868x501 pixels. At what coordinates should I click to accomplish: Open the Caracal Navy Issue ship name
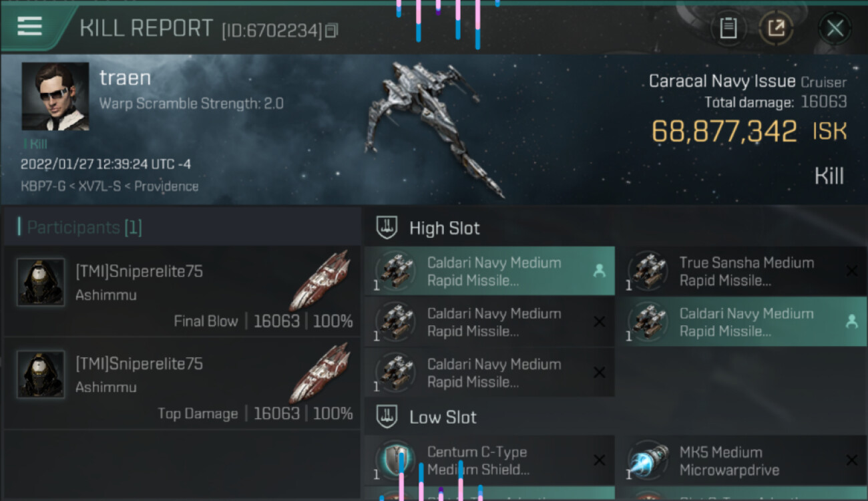click(x=722, y=81)
